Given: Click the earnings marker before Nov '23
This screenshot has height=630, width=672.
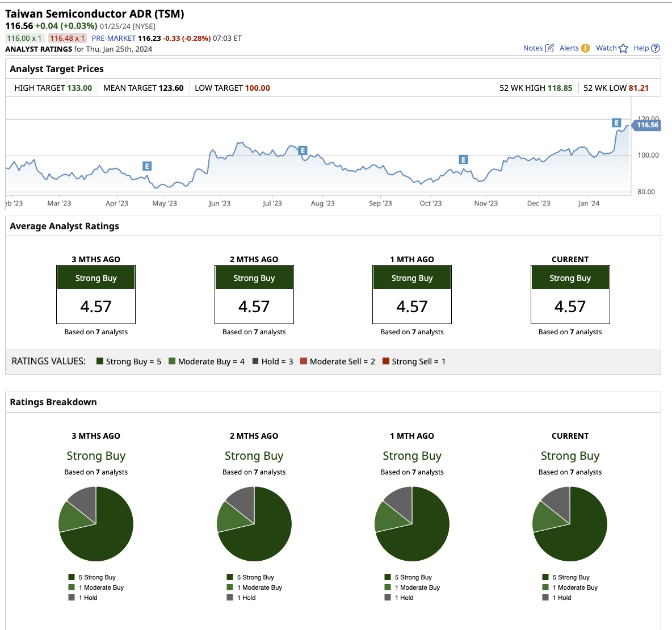Looking at the screenshot, I should [463, 159].
